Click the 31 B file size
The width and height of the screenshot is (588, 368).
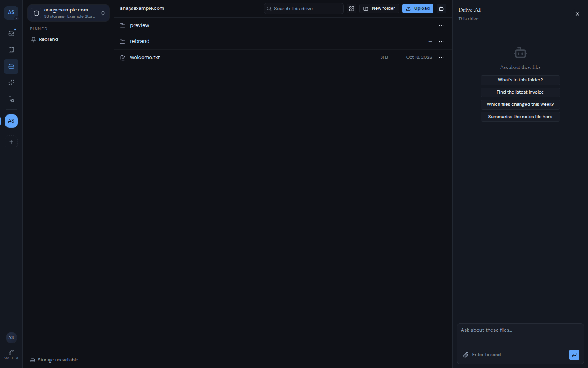click(384, 58)
